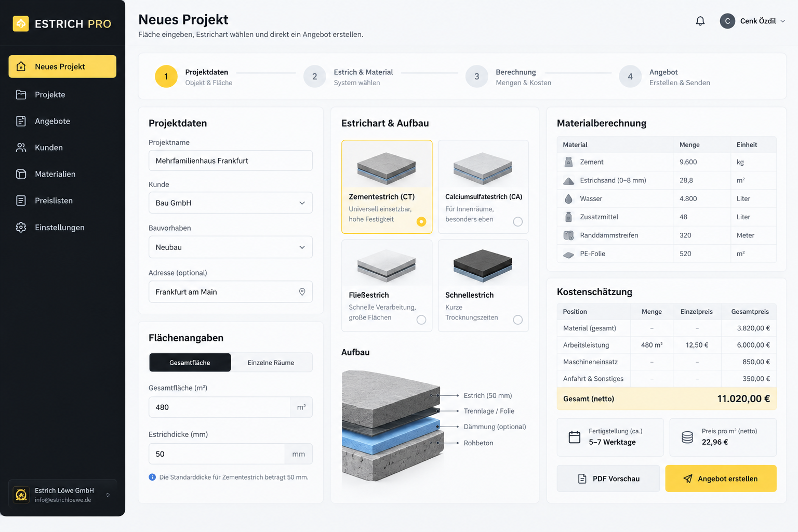Click the Materialien sidebar icon

pyautogui.click(x=21, y=174)
